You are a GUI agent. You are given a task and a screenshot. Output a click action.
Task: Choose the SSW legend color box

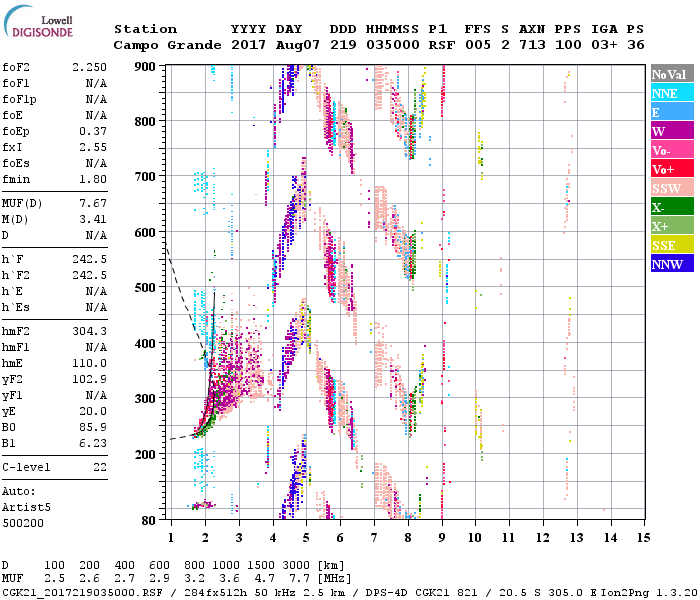670,189
